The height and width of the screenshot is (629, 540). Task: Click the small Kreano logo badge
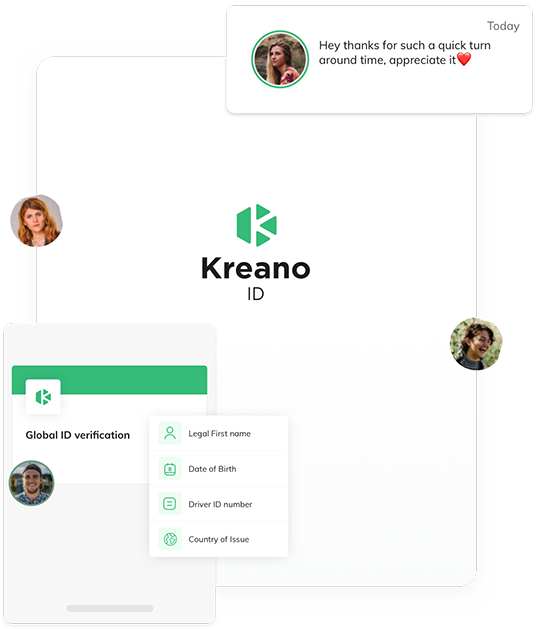[43, 397]
